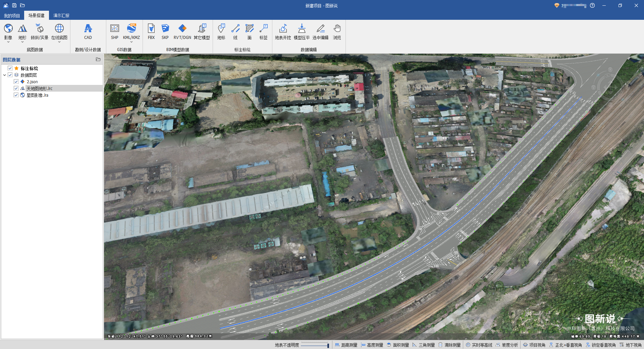Click the 距离测量 distance measure button
This screenshot has width=644, height=349.
[346, 345]
